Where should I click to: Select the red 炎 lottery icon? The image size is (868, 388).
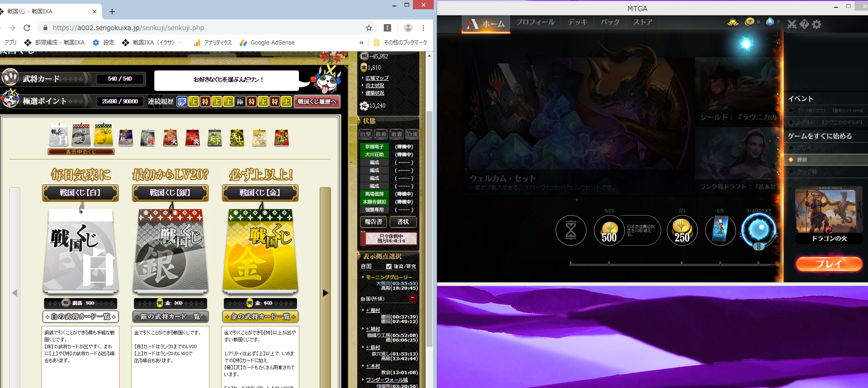point(192,138)
